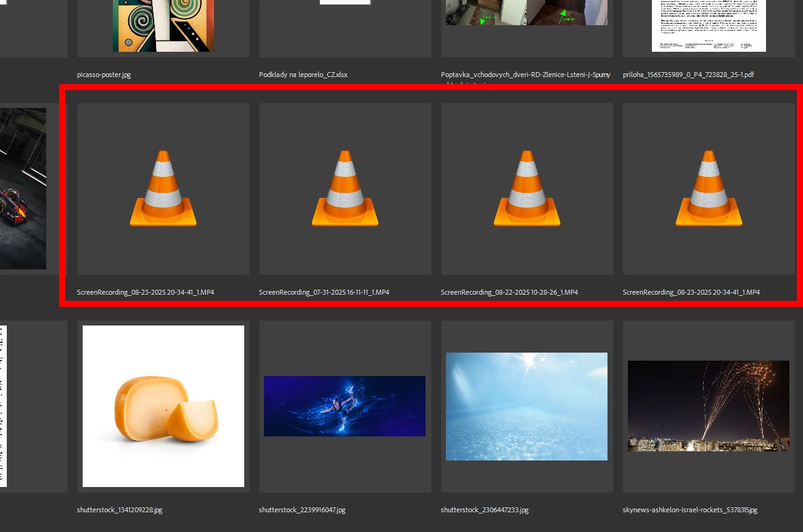Select the priloha PDF document page thumbnail
Image resolution: width=803 pixels, height=532 pixels.
[709, 26]
